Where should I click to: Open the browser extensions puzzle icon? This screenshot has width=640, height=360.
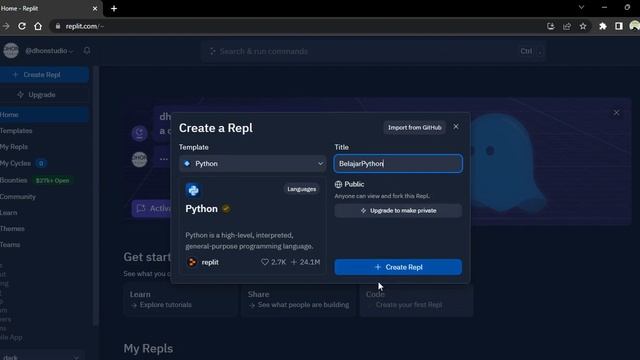point(602,26)
